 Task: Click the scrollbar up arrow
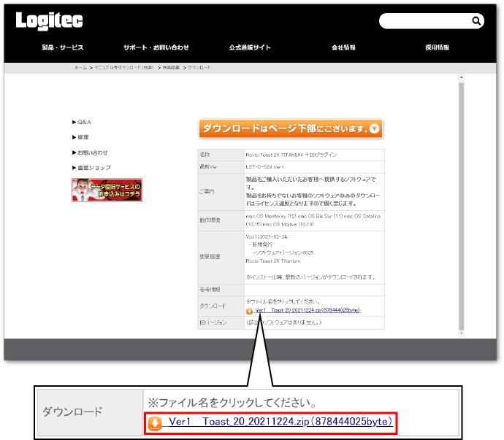pos(461,77)
